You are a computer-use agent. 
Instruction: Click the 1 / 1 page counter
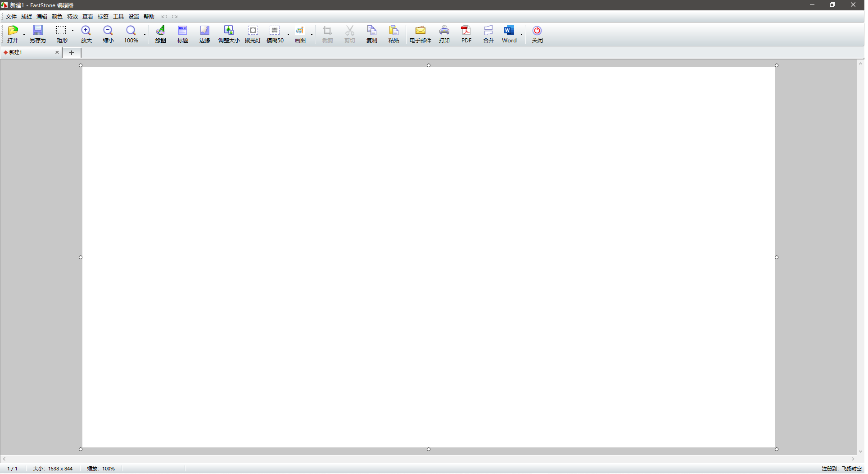[13, 469]
